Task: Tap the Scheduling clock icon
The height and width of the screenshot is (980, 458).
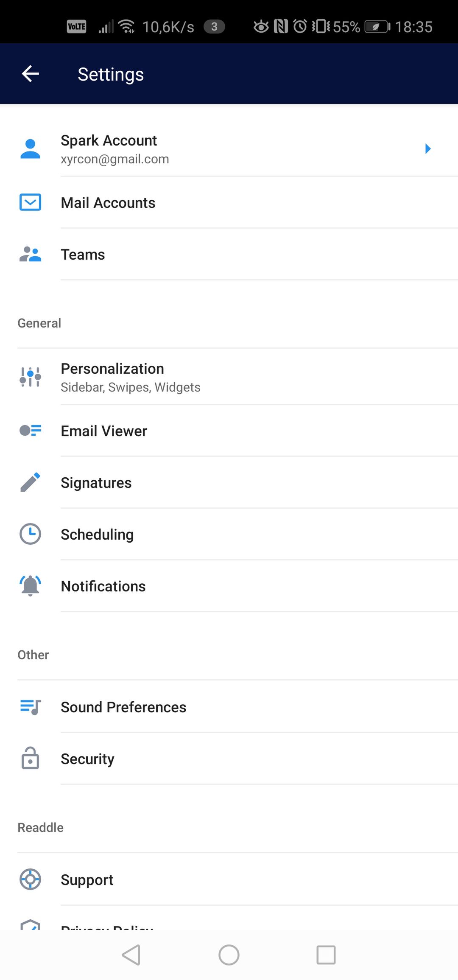Action: (x=30, y=534)
